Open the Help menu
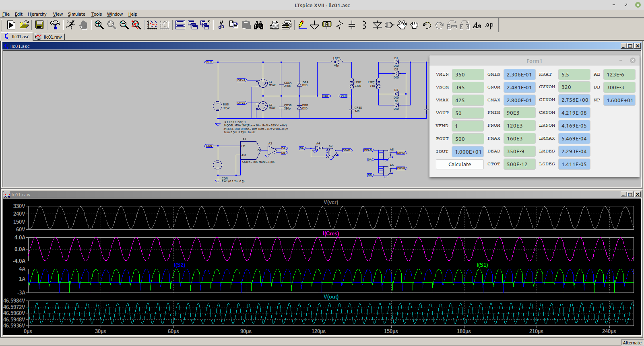Image resolution: width=644 pixels, height=346 pixels. coord(133,14)
